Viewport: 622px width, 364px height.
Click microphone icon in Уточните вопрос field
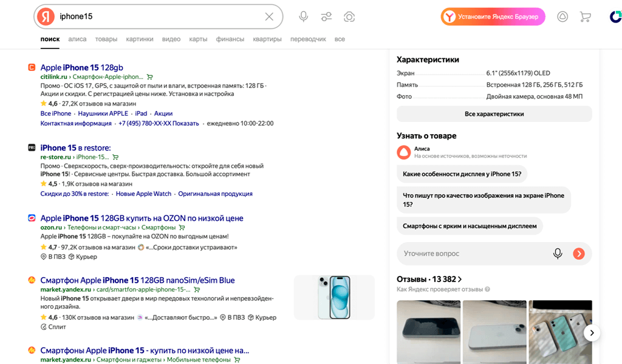point(558,254)
